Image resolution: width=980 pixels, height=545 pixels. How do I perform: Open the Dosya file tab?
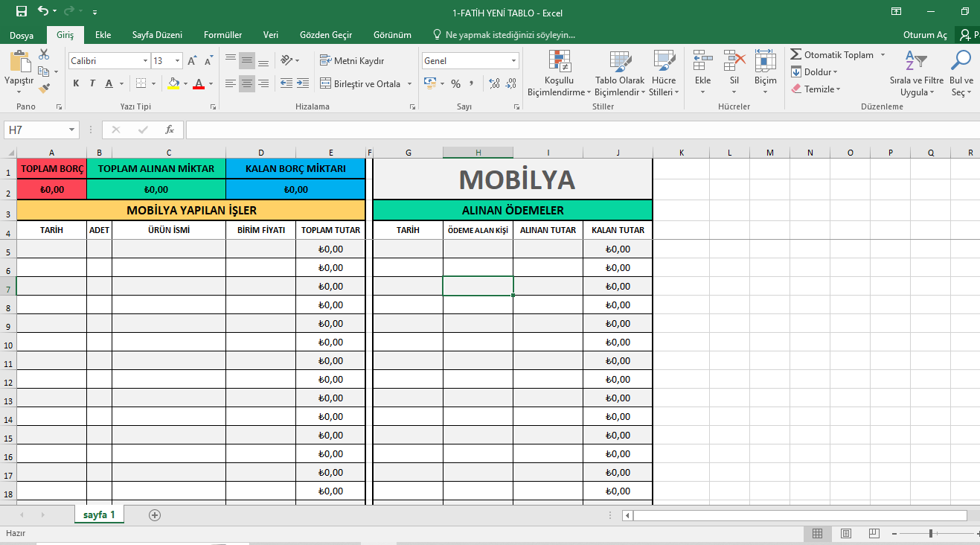22,35
